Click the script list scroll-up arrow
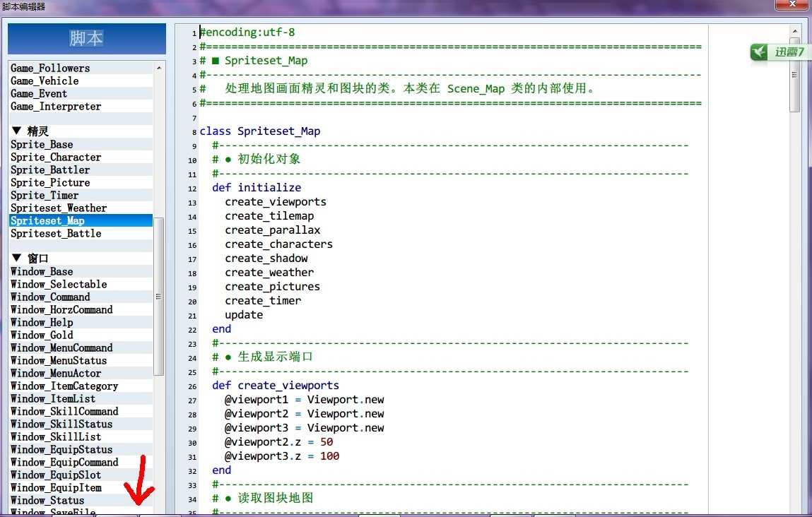 click(x=159, y=68)
